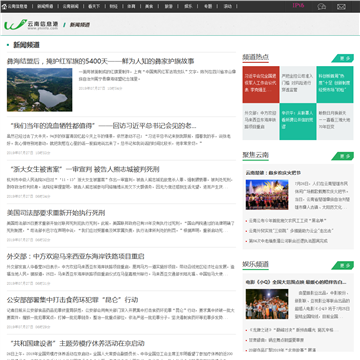360x360 pixels.
Task: Open the mail envelope icon in top bar
Action: [x=341, y=6]
